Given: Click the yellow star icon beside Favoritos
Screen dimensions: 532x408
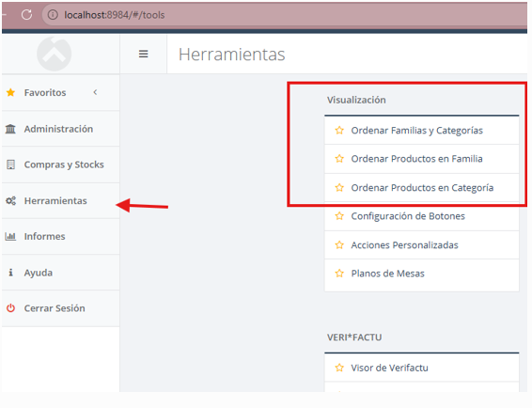Looking at the screenshot, I should coord(10,92).
